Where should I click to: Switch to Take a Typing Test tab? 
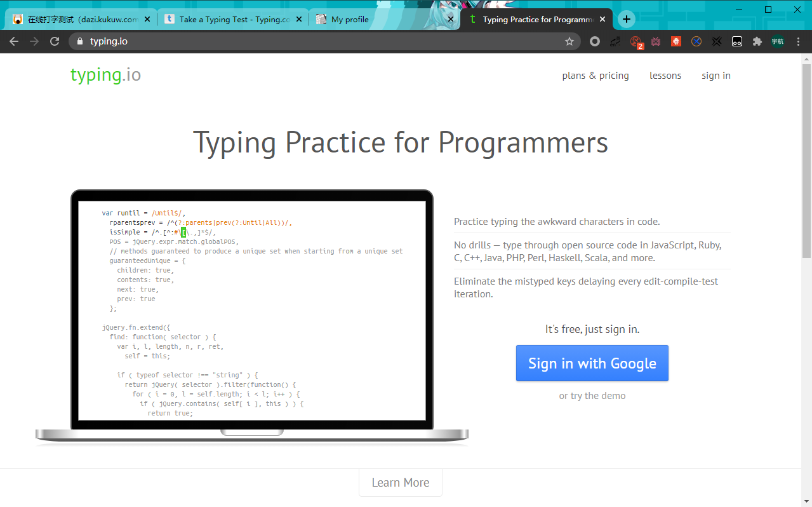point(232,19)
